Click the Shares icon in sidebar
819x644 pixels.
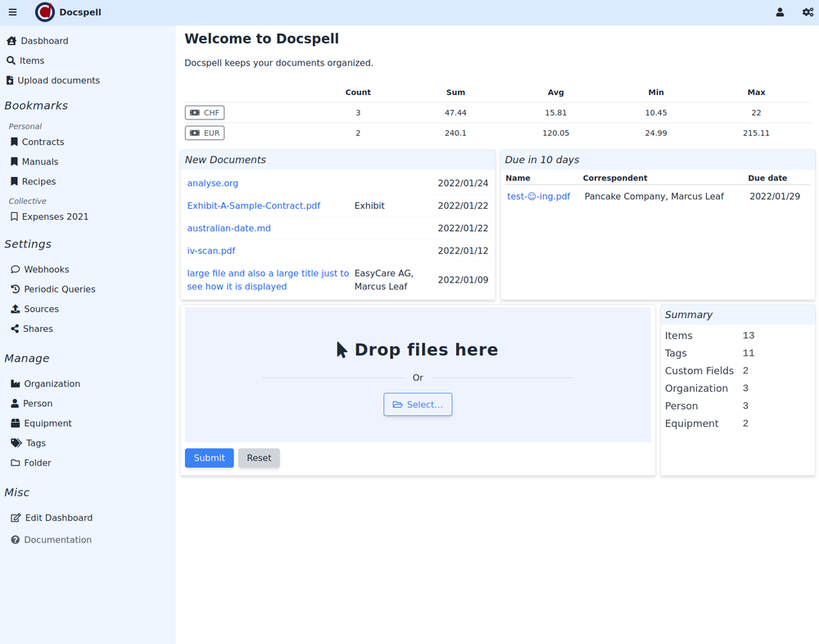pyautogui.click(x=16, y=329)
